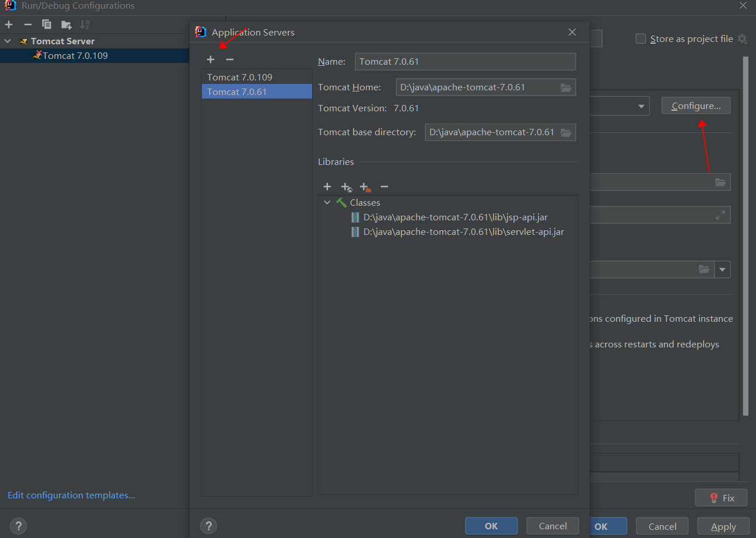Viewport: 756px width, 538px height.
Task: Click OK in Application Servers dialog
Action: (491, 526)
